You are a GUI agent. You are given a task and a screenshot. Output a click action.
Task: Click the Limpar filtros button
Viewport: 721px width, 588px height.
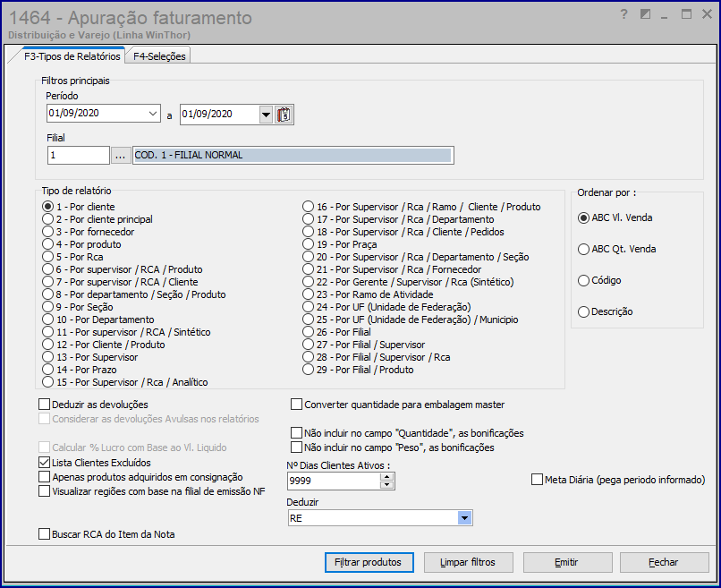click(468, 562)
